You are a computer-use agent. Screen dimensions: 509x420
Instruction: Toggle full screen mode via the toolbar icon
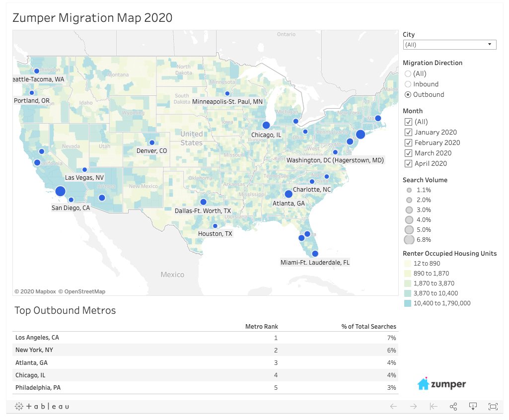point(492,406)
